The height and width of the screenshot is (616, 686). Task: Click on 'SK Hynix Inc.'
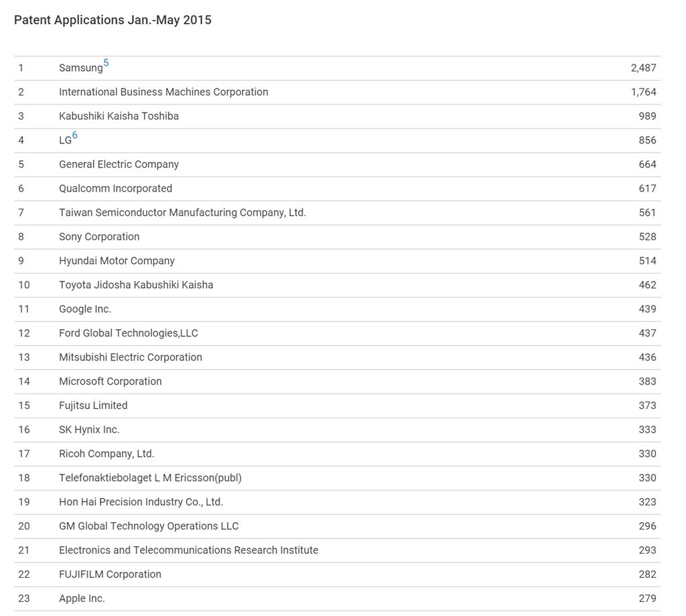pyautogui.click(x=89, y=430)
